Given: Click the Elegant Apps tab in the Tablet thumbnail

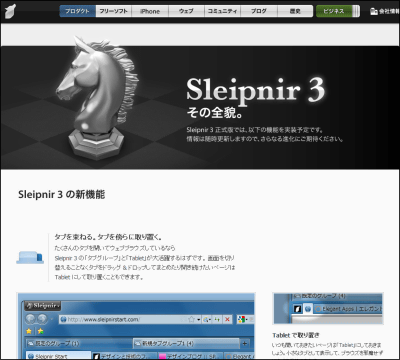Looking at the screenshot, I should [348, 309].
